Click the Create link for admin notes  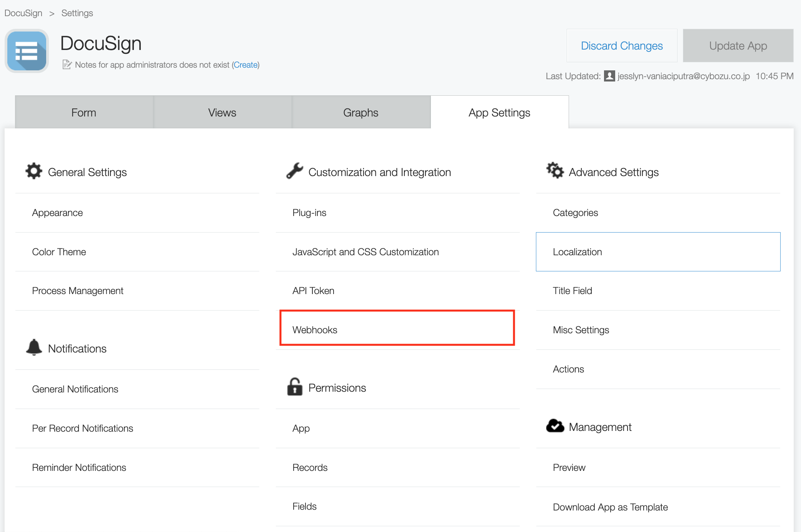click(x=245, y=65)
